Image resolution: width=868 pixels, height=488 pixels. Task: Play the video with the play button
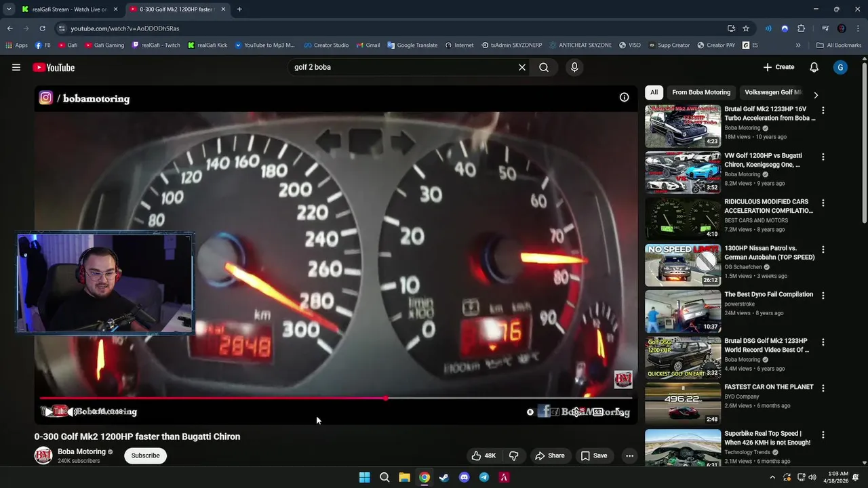pos(48,411)
